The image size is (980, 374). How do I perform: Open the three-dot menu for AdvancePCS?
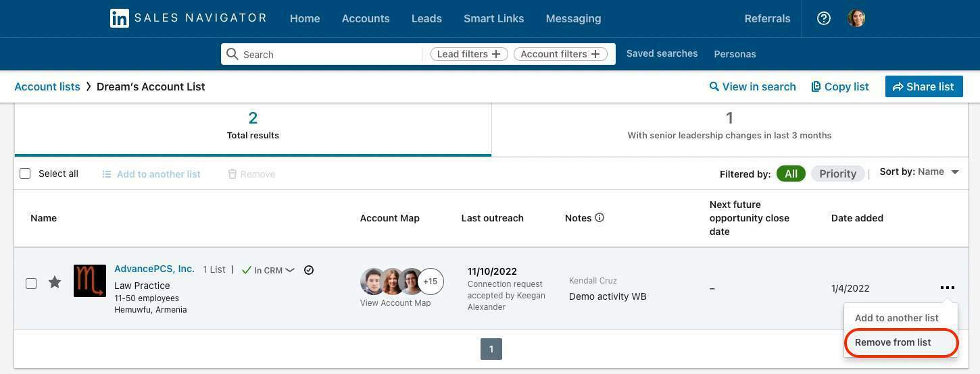coord(948,288)
